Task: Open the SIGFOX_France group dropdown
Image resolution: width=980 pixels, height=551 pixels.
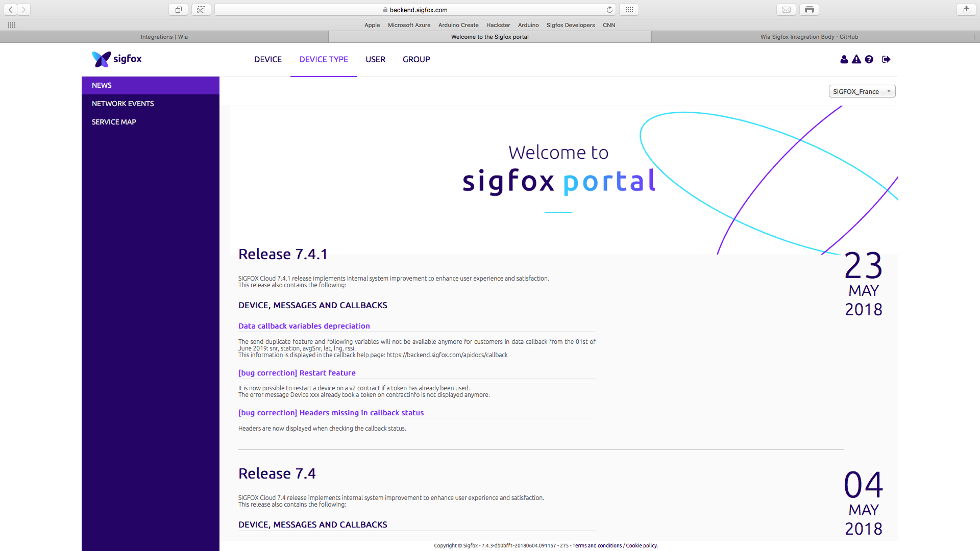Action: pos(862,91)
